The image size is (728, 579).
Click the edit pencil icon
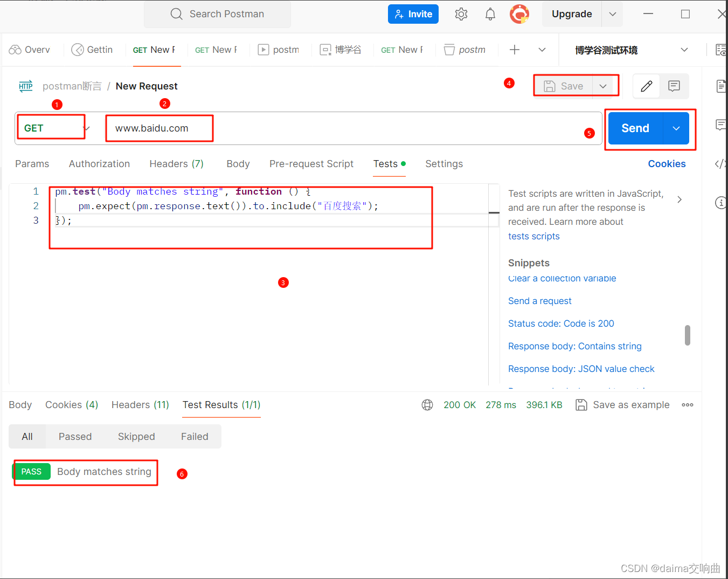[x=647, y=86]
